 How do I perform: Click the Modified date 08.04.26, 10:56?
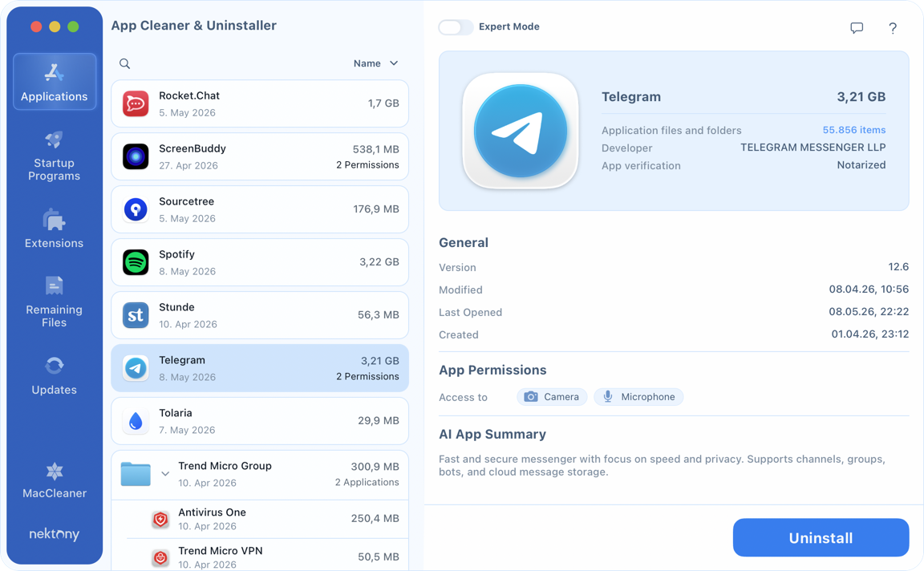(x=869, y=290)
